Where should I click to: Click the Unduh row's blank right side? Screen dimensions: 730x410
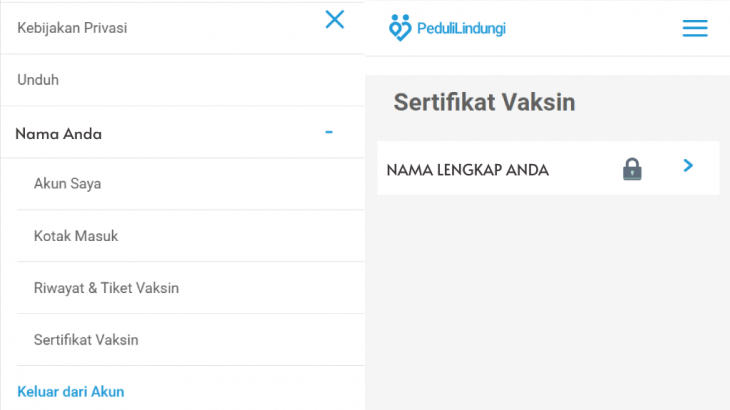click(212, 80)
